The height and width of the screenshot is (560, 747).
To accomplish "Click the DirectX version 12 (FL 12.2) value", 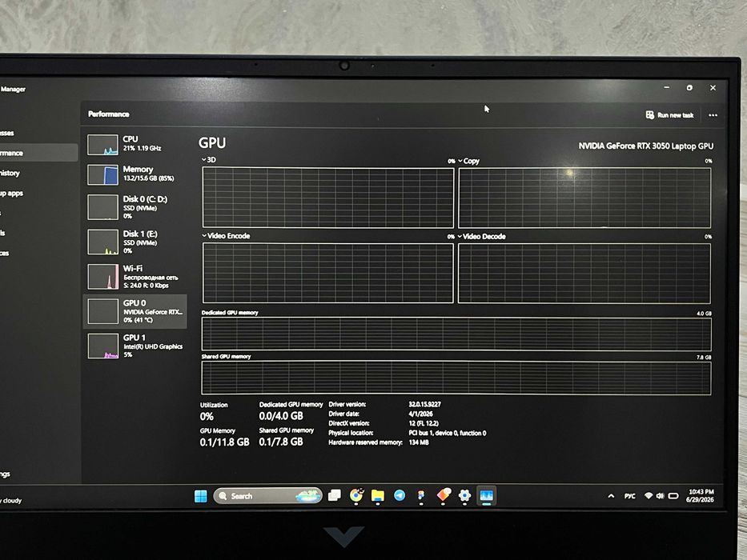I will [x=424, y=423].
